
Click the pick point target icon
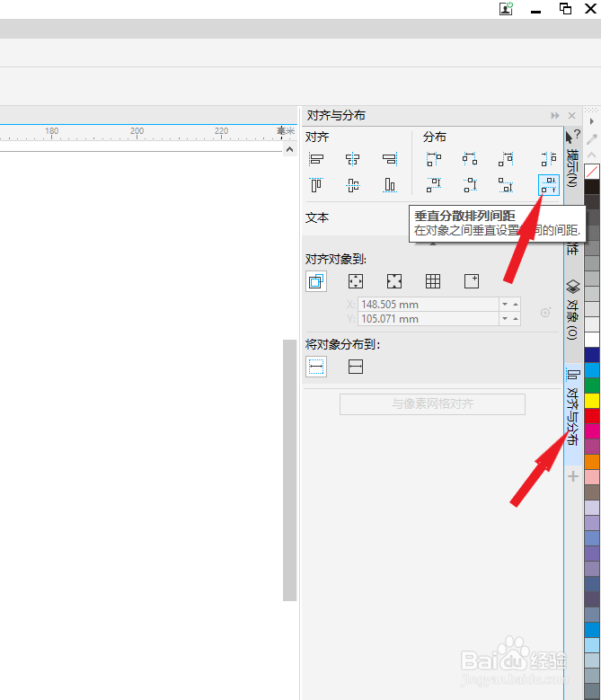545,312
